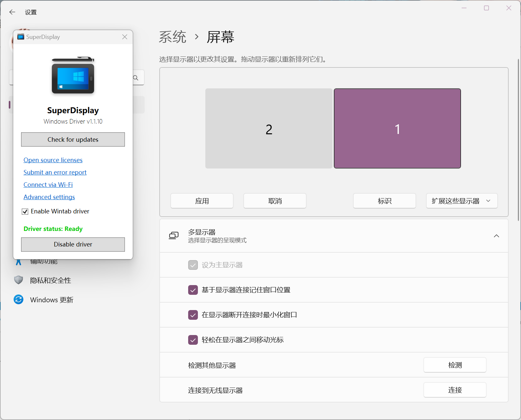Viewport: 521px width, 420px height.
Task: Close the SuperDisplay dialog window
Action: coord(125,37)
